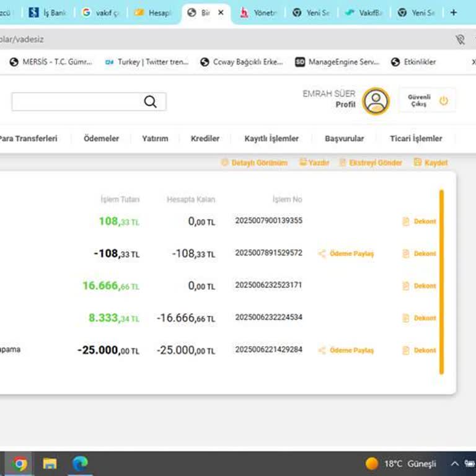Open Detaylı Görünüm view

pos(255,163)
